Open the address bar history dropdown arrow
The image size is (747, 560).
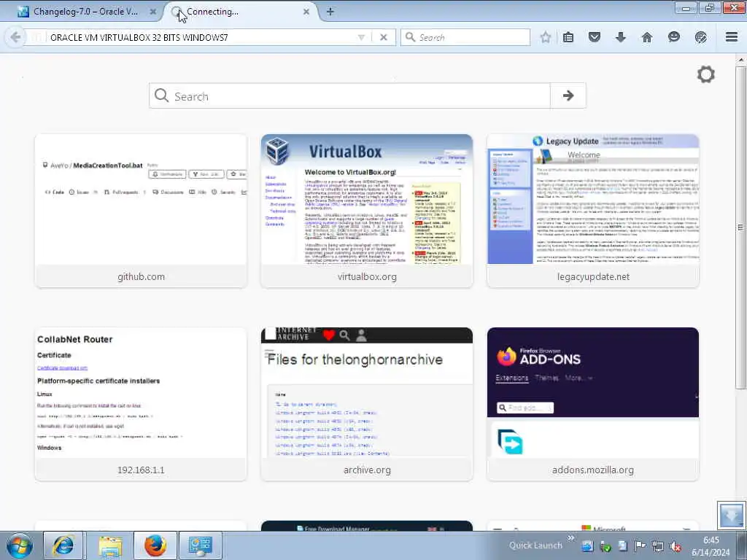point(361,37)
